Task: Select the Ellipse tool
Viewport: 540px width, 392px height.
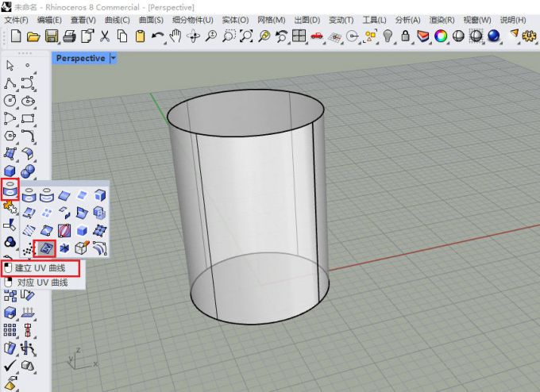Action: pos(28,102)
